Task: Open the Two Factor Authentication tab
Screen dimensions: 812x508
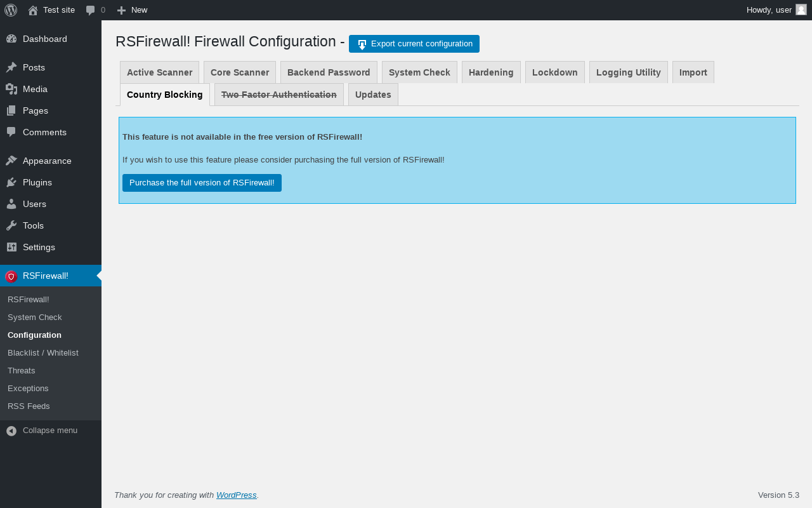Action: [279, 95]
